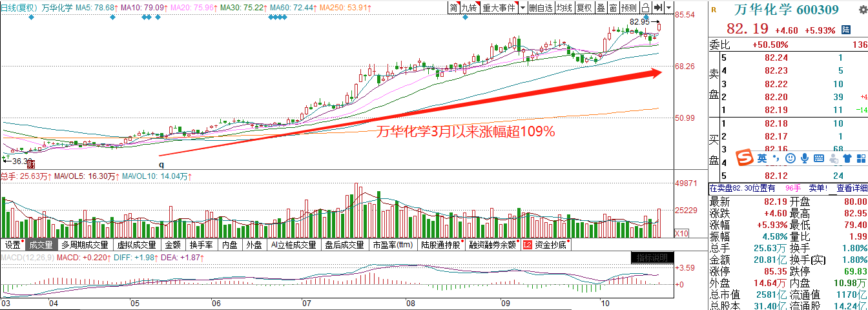This screenshot has height=310, width=868.
Task: Switch to 虚拟成交量 tab
Action: [x=136, y=245]
